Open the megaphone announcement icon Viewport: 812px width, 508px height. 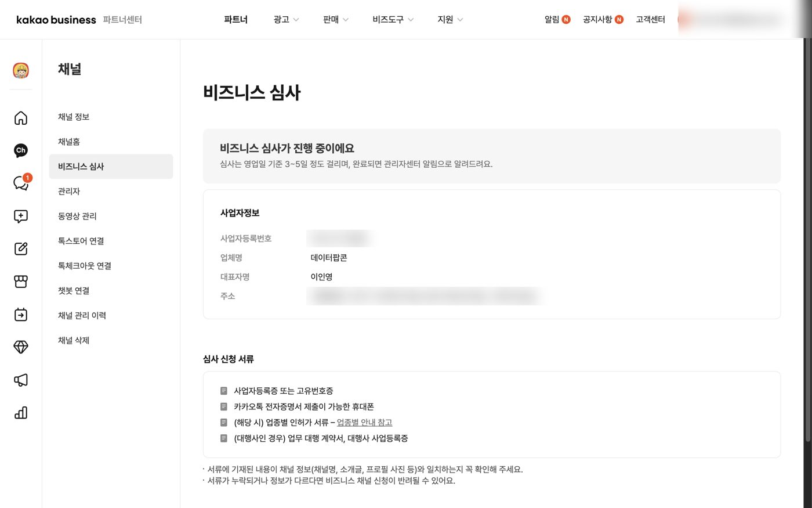[21, 380]
